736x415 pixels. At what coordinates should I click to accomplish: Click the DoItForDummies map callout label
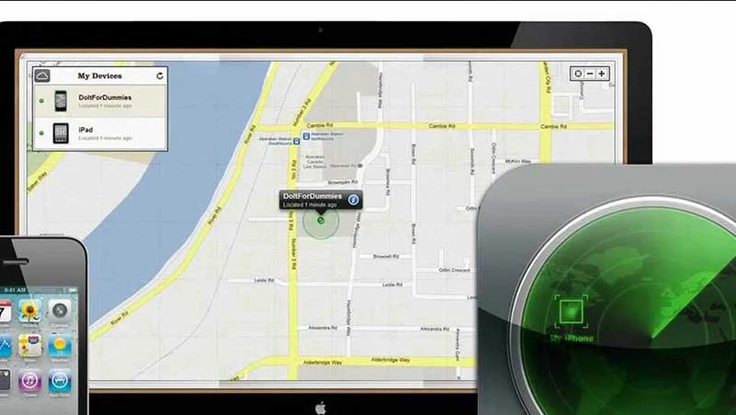(x=312, y=198)
